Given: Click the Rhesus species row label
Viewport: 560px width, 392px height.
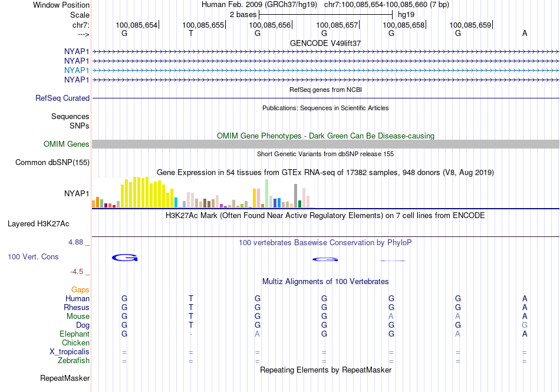Looking at the screenshot, I should pos(77,307).
